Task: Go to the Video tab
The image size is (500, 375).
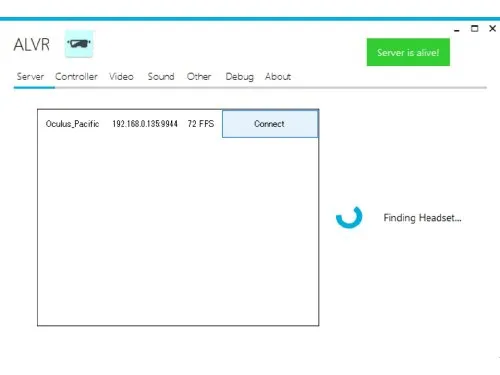Action: (121, 77)
